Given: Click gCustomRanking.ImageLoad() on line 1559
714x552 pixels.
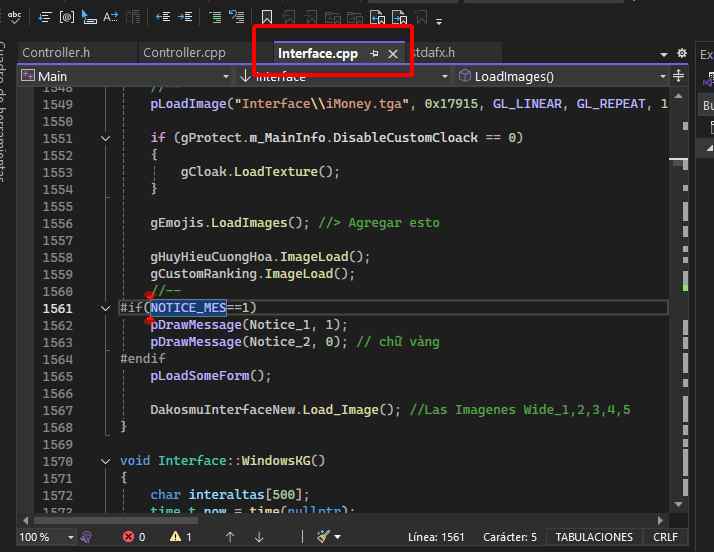Looking at the screenshot, I should (252, 274).
